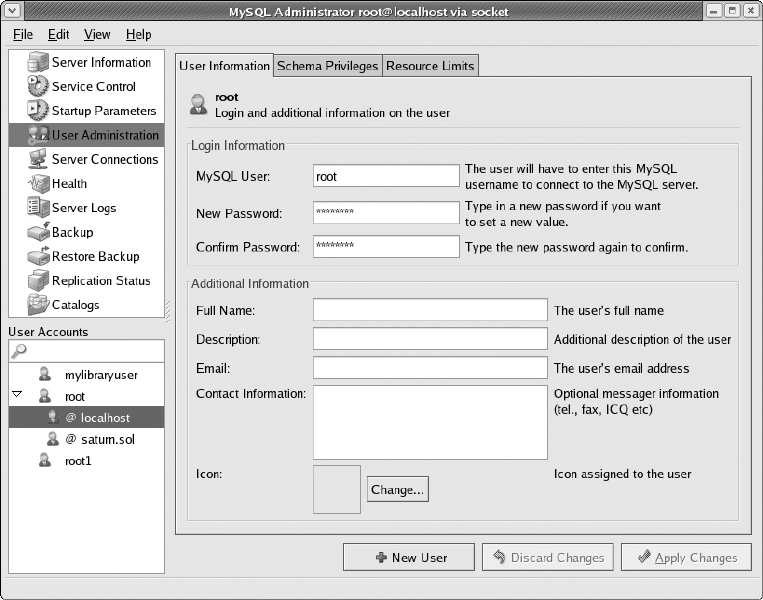Image resolution: width=763 pixels, height=600 pixels.
Task: Open the Server Connections icon
Action: [x=38, y=159]
